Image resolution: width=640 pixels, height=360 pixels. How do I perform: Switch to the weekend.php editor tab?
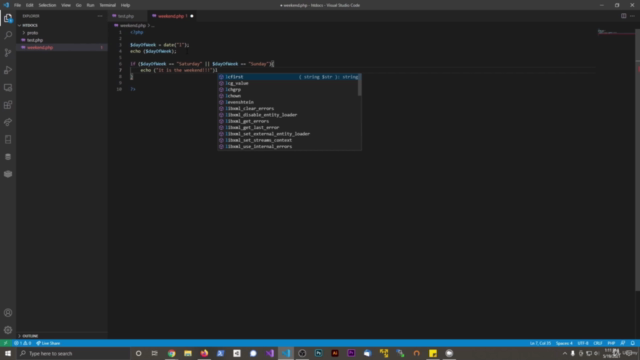tap(171, 16)
